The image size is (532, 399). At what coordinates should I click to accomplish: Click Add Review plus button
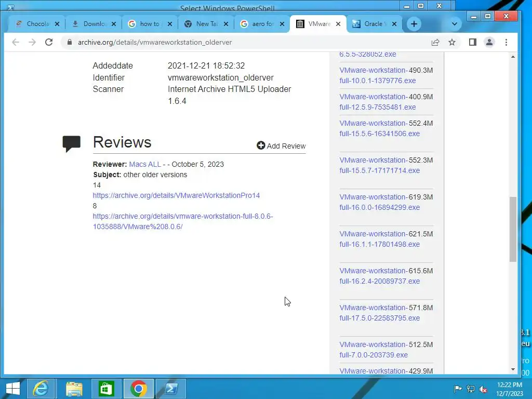[281, 146]
